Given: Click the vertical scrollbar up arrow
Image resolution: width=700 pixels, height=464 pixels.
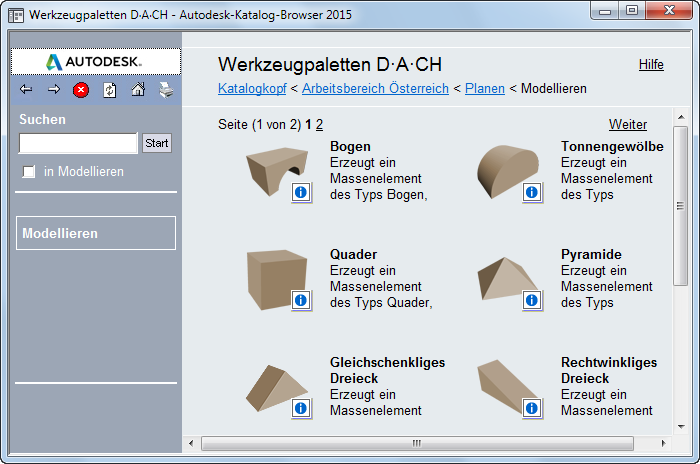Looking at the screenshot, I should coord(681,117).
